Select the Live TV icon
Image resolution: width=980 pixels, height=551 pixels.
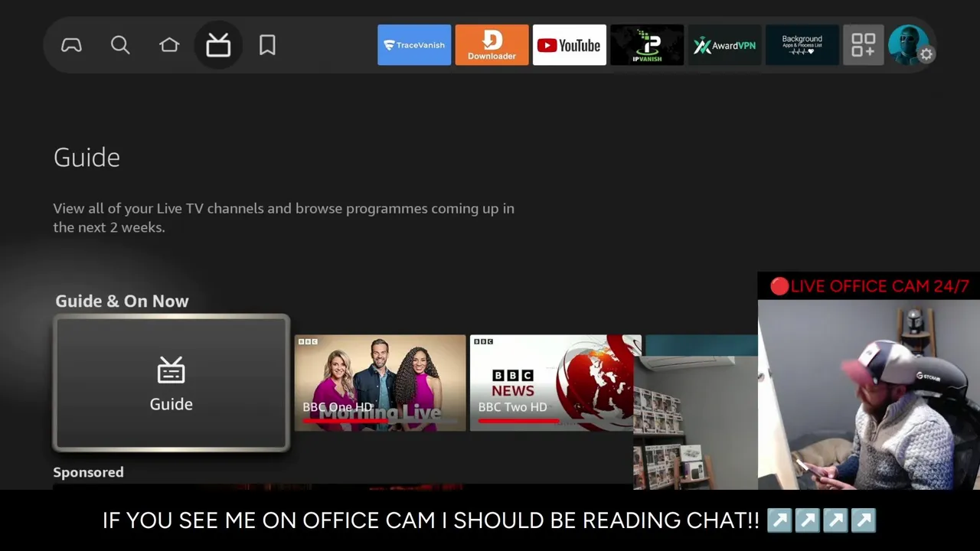pyautogui.click(x=218, y=45)
